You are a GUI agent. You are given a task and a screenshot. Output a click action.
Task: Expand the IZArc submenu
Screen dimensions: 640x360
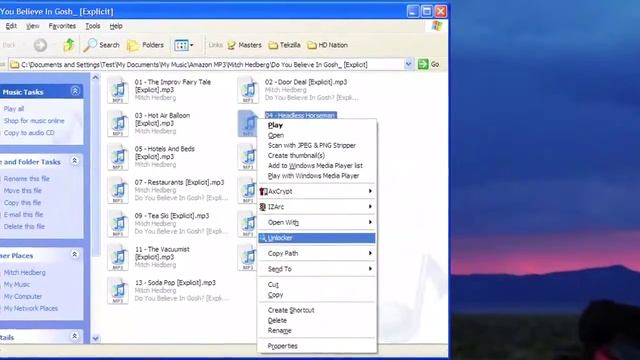click(x=317, y=207)
